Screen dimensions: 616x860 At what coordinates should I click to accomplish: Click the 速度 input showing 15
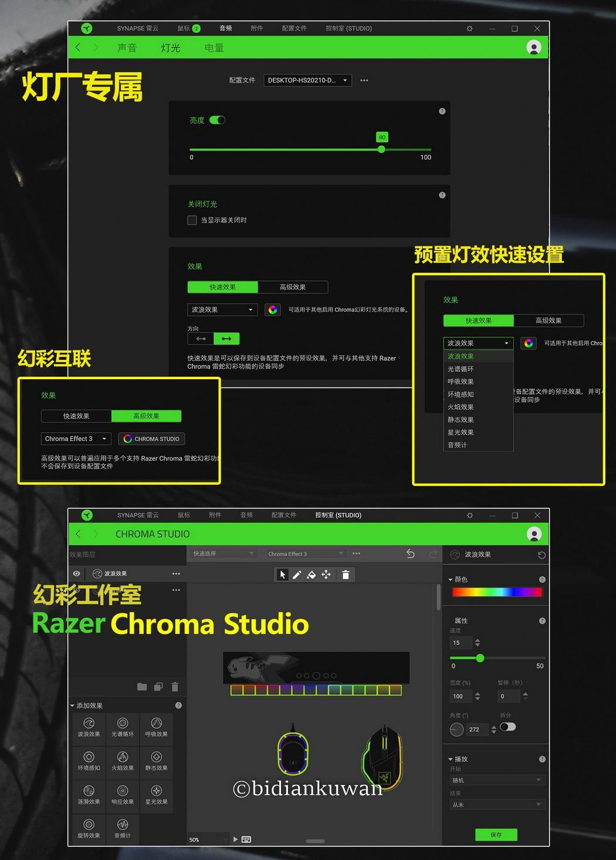(461, 643)
